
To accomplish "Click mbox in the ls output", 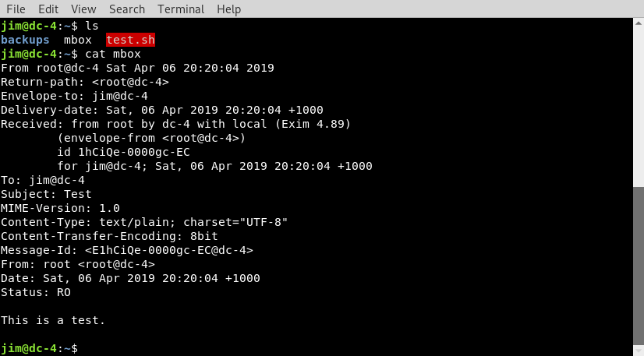I will click(78, 40).
